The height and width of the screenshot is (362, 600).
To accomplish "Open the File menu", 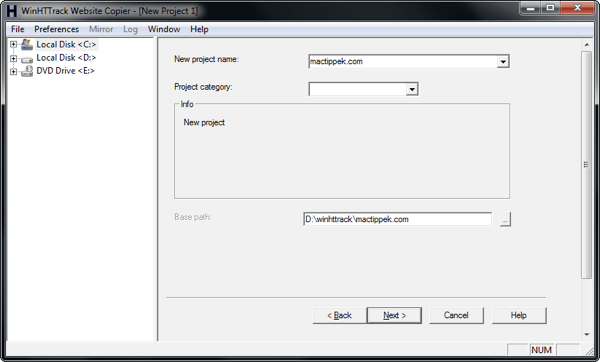I will [x=18, y=29].
